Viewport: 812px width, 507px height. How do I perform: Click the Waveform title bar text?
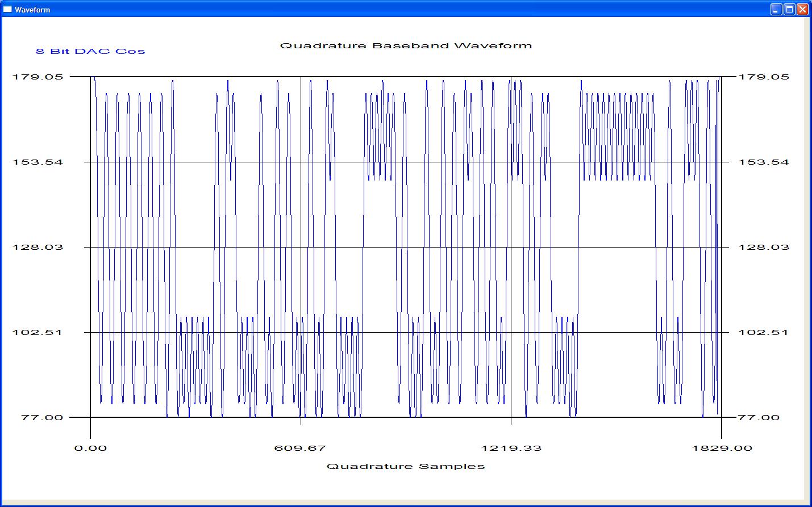point(32,10)
